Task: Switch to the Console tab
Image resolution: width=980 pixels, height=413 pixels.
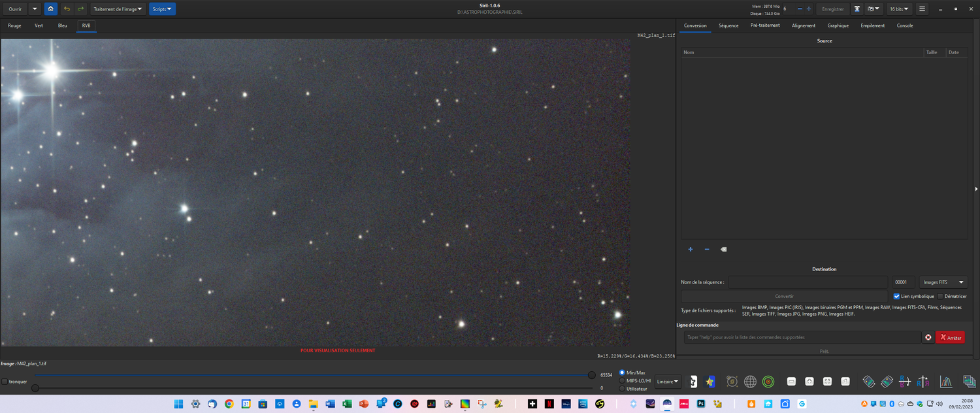Action: (x=905, y=25)
